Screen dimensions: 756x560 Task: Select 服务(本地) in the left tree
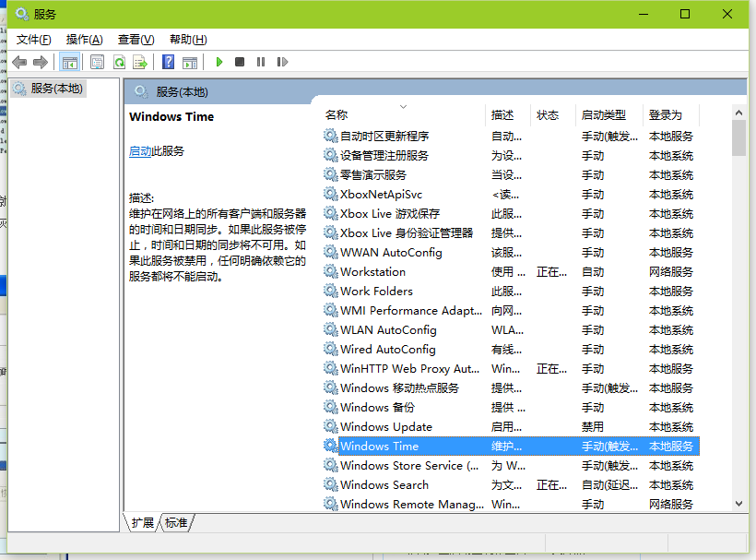pos(56,89)
